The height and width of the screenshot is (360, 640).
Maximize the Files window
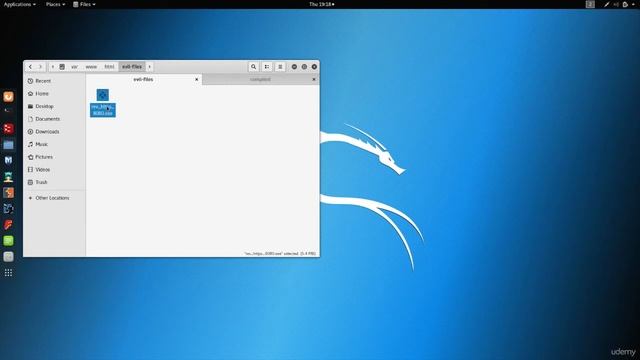coord(304,67)
